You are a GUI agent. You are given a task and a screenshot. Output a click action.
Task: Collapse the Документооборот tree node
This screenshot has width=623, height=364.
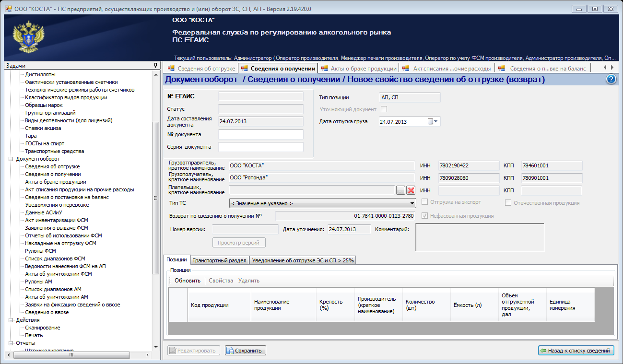11,159
